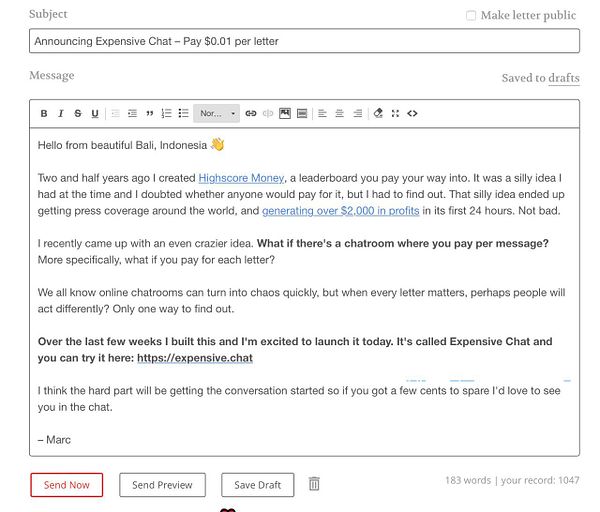Click the '– Marc' signature line

[54, 440]
